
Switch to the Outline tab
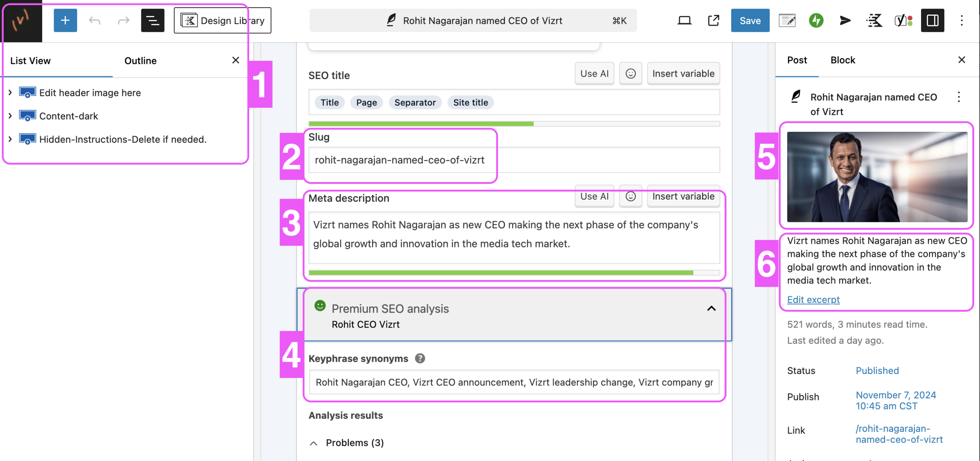click(140, 61)
